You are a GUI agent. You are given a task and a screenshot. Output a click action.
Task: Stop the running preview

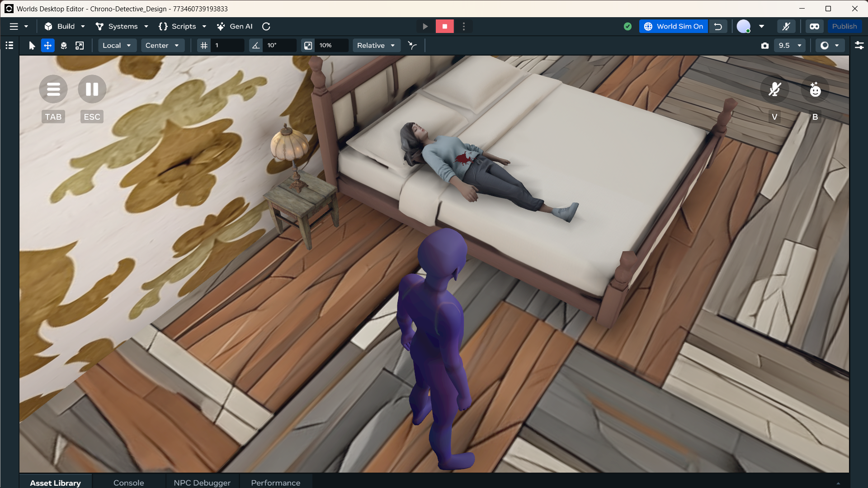444,27
